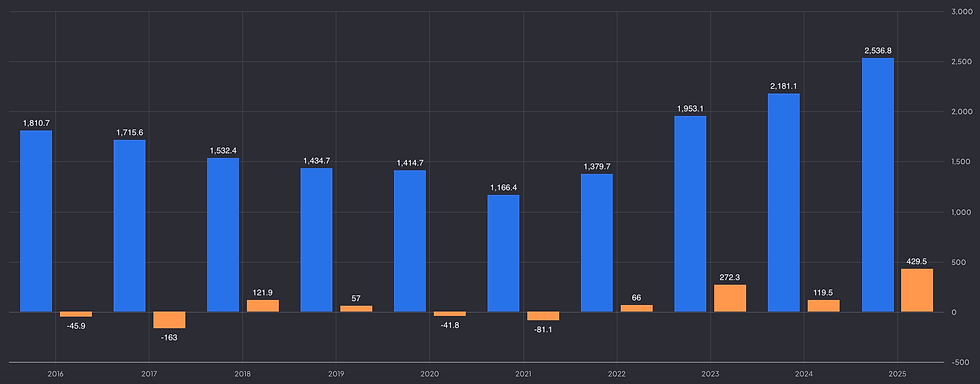
Task: Click the value label 1,715.6
Action: pos(129,133)
